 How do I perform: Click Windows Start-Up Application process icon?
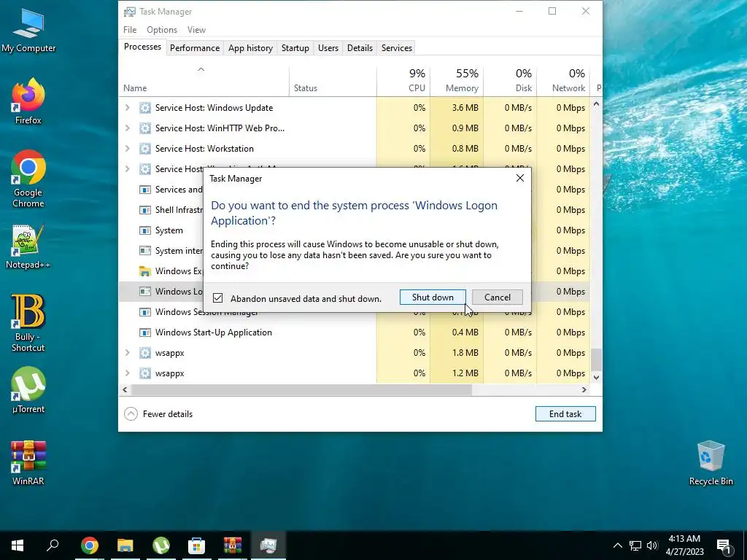145,332
